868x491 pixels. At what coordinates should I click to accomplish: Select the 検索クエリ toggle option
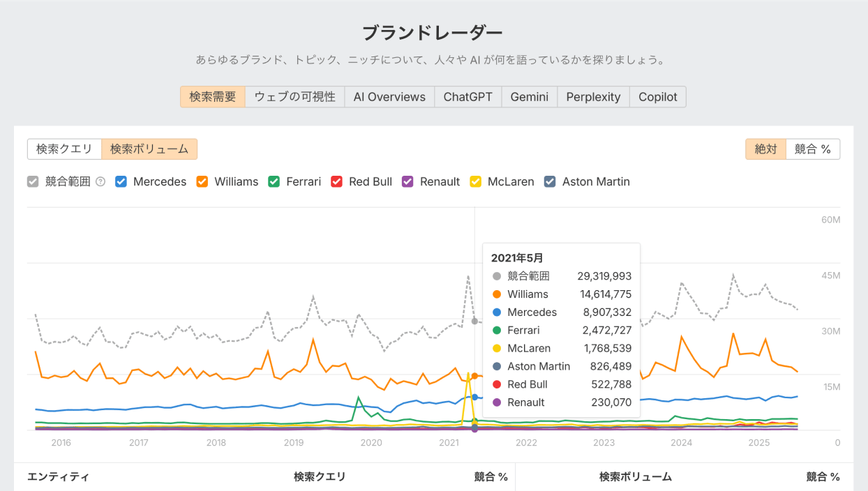pos(64,149)
